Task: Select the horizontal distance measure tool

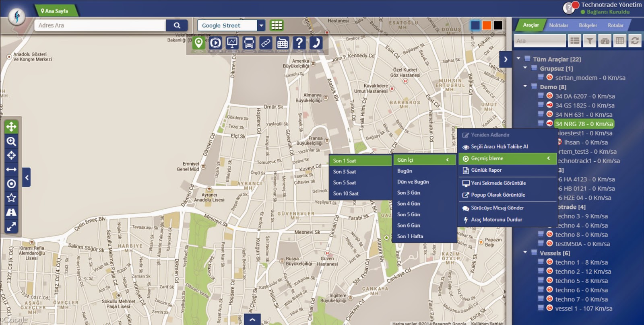Action: point(11,169)
